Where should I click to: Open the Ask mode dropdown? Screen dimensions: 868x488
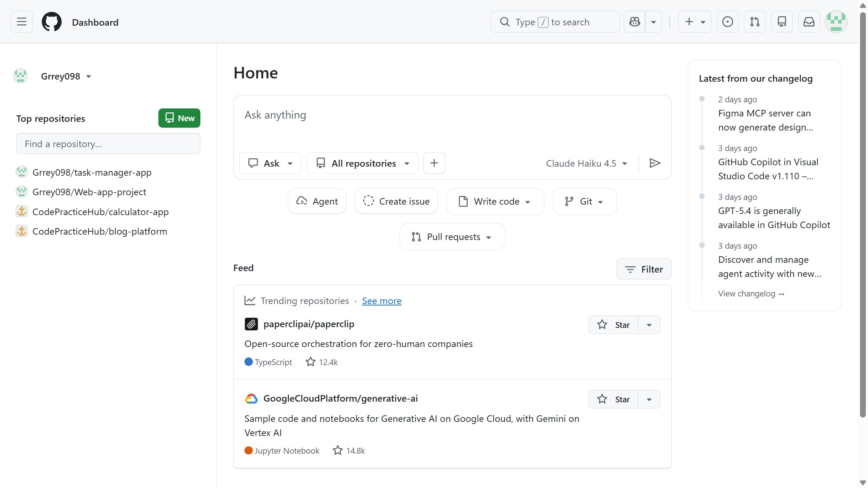coord(270,163)
